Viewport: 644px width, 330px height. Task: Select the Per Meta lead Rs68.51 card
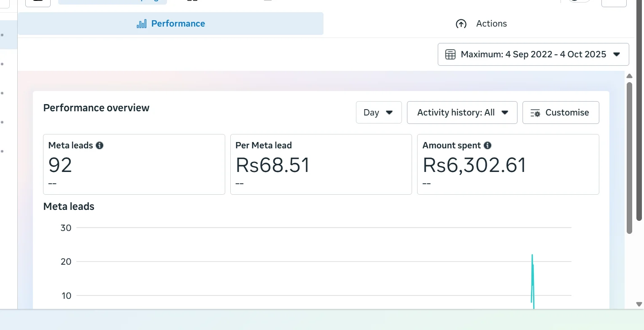pyautogui.click(x=321, y=164)
